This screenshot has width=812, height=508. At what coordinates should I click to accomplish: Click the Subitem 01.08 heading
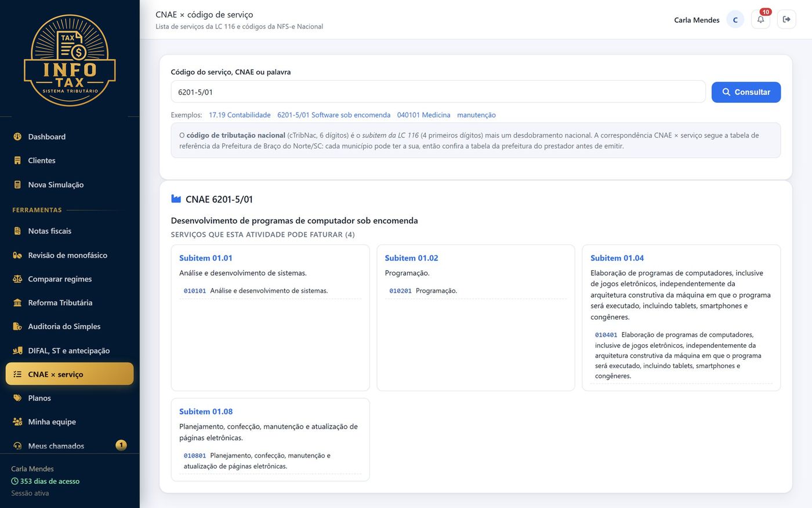206,412
